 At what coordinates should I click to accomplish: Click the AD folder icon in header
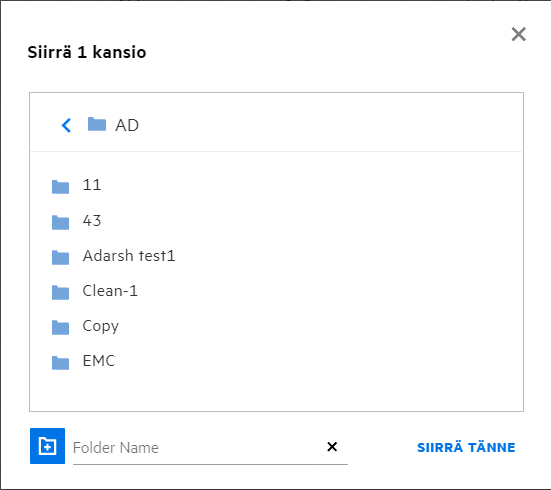point(97,124)
